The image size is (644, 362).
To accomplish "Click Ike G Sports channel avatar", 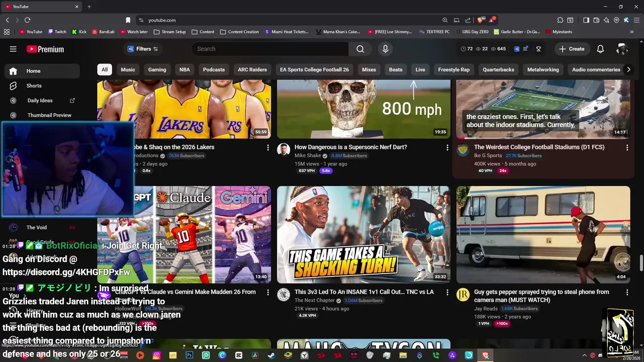I will (463, 150).
